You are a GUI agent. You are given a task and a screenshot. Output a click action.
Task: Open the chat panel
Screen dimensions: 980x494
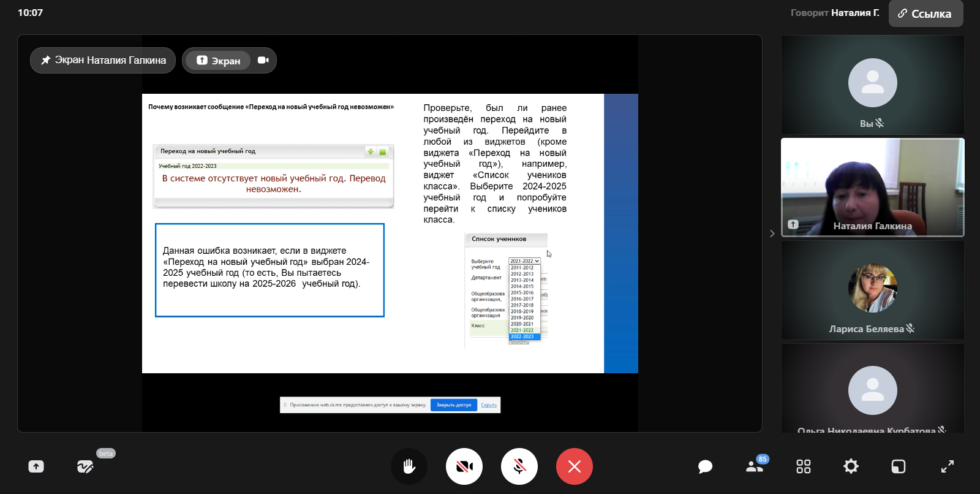coord(705,466)
